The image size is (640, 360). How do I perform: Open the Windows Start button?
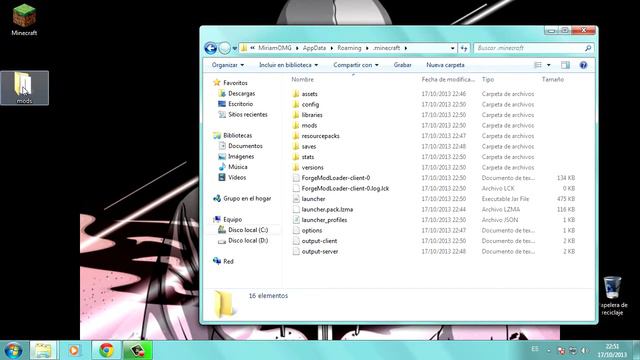coord(13,350)
